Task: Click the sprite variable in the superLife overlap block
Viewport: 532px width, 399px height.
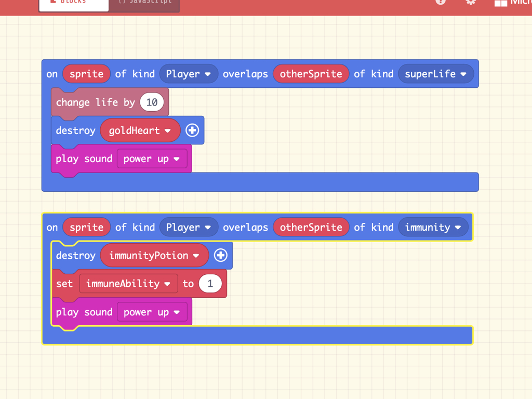Action: (87, 74)
